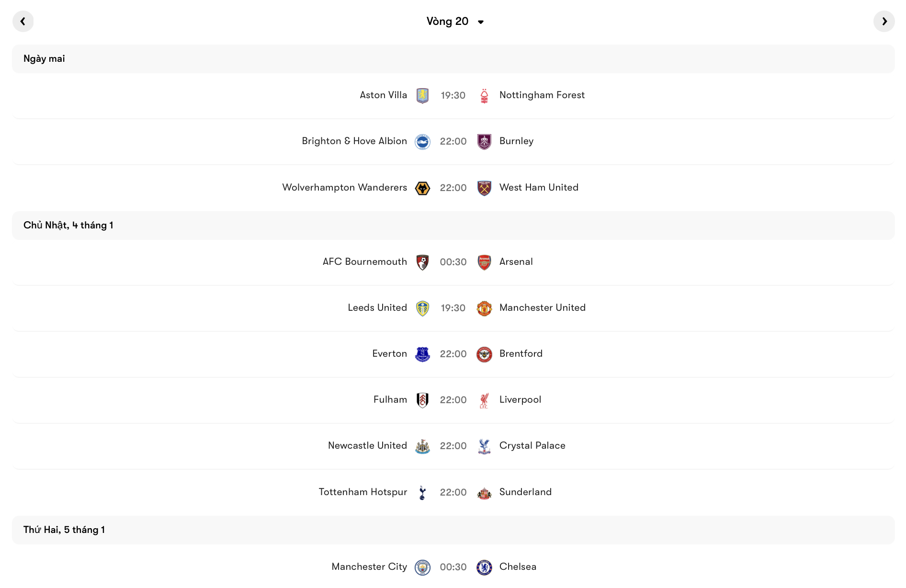Viewport: 906px width, 588px height.
Task: Select the Ngày mai date header
Action: pos(44,58)
